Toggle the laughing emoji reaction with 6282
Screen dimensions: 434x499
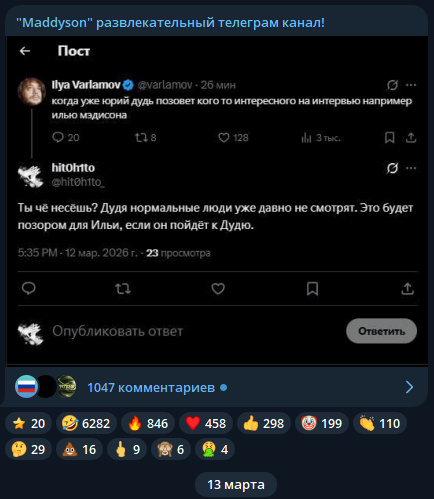[86, 423]
